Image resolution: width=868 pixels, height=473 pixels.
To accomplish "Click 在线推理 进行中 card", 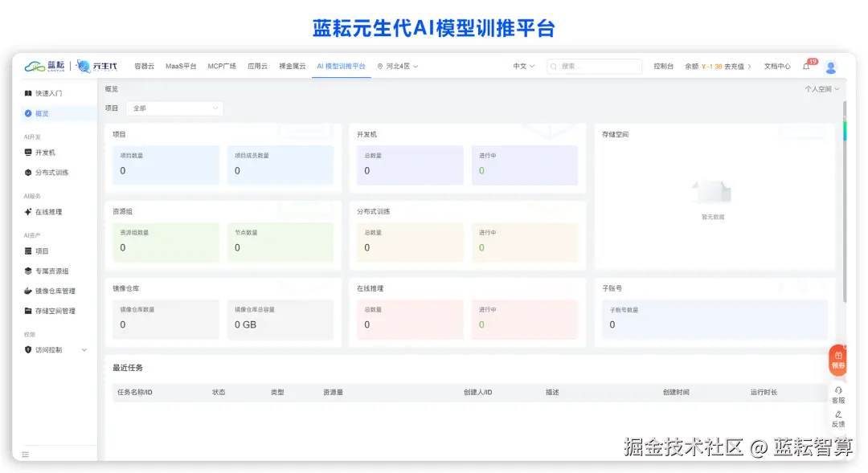I will tap(525, 319).
